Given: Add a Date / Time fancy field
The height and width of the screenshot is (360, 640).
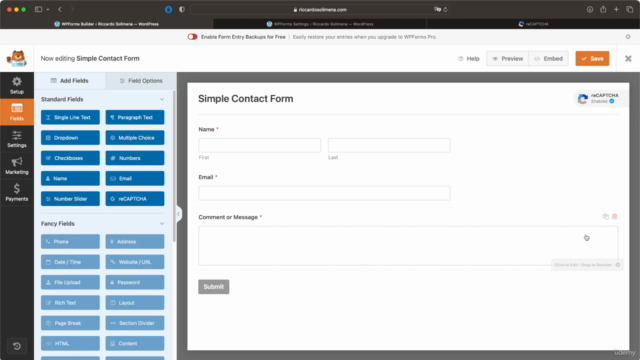Looking at the screenshot, I should (x=70, y=262).
